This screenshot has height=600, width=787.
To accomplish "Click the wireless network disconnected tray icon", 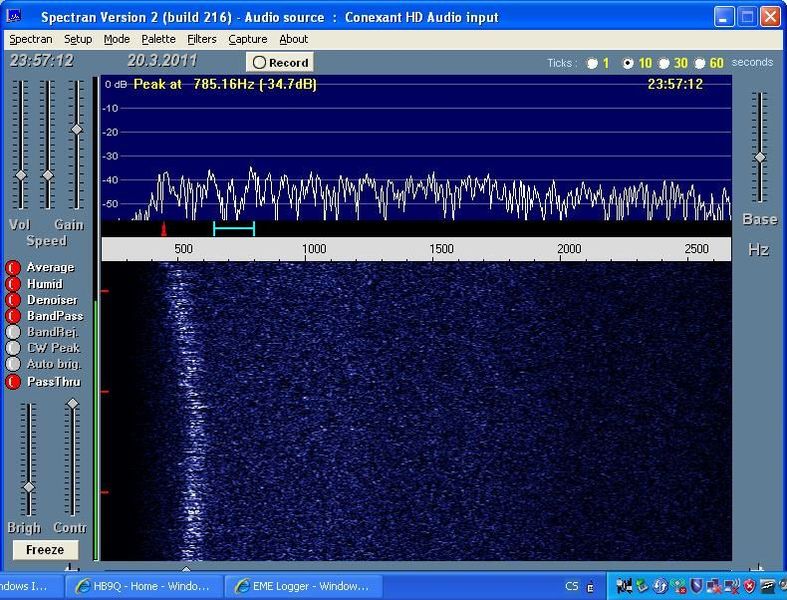I will (x=731, y=585).
